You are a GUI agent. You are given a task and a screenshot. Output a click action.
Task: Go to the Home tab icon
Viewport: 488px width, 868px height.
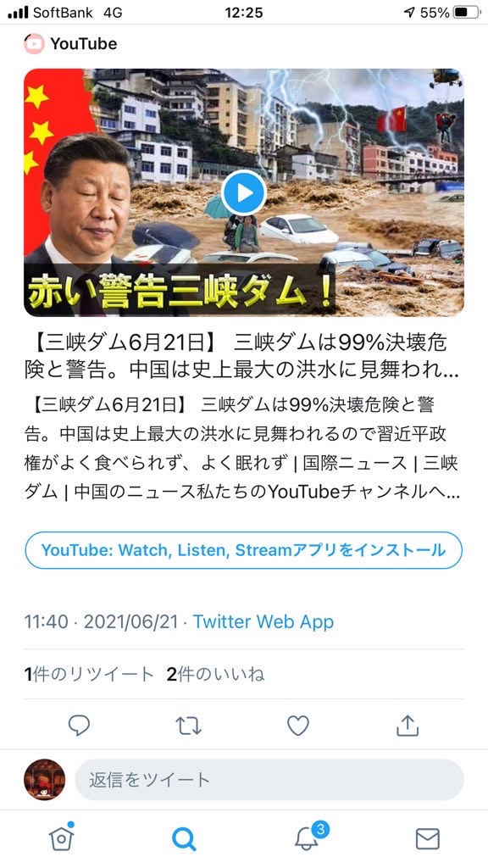tap(61, 837)
